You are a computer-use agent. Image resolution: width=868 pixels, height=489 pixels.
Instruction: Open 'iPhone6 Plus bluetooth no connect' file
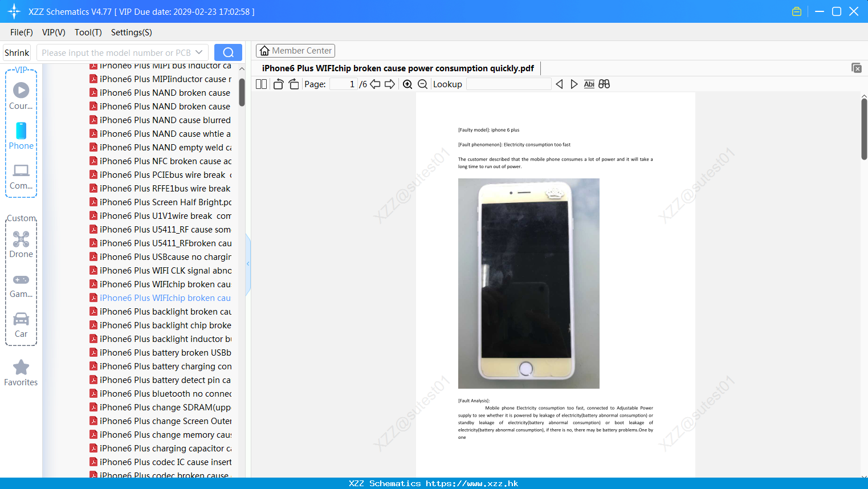click(x=160, y=394)
